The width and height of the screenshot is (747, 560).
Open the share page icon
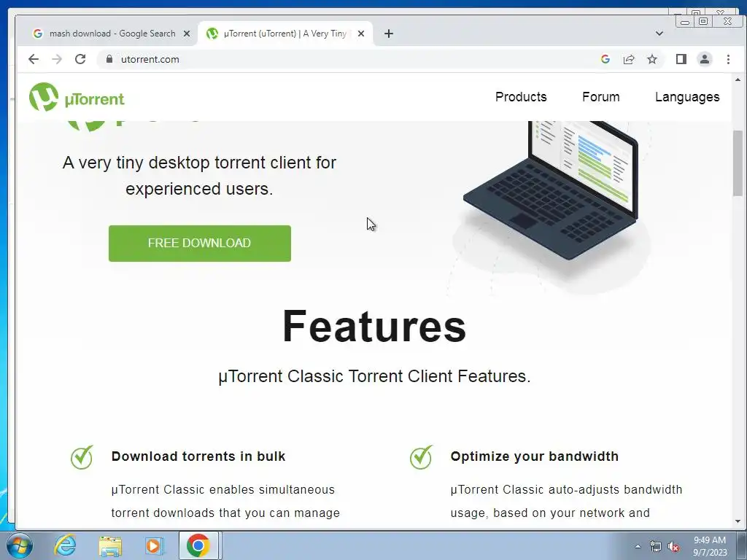point(628,59)
